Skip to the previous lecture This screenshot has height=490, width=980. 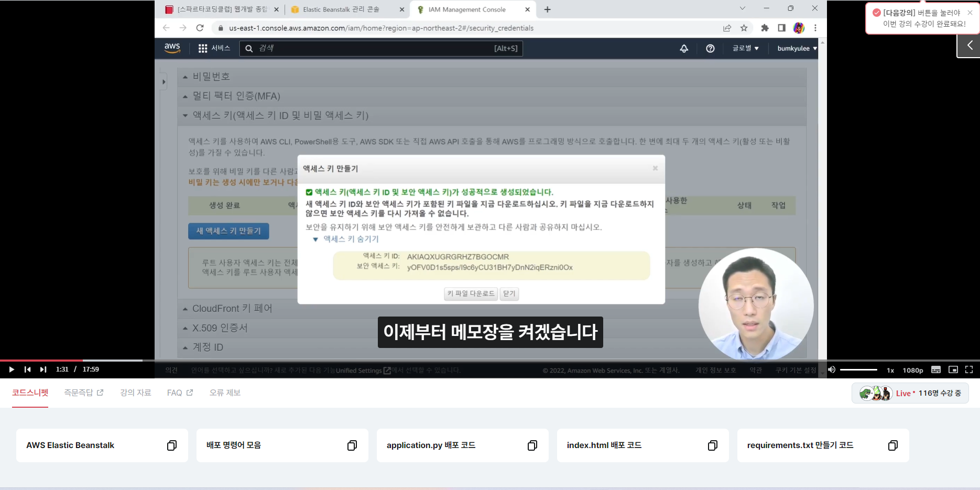point(27,369)
